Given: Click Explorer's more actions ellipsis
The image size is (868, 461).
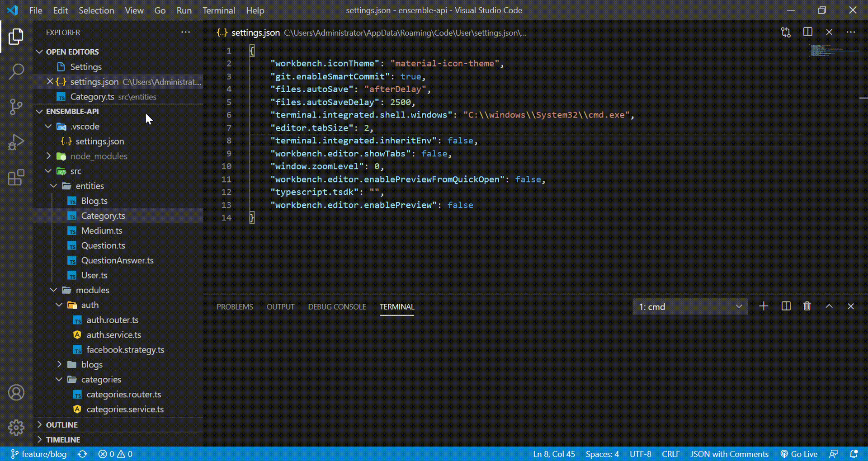Looking at the screenshot, I should click(185, 32).
